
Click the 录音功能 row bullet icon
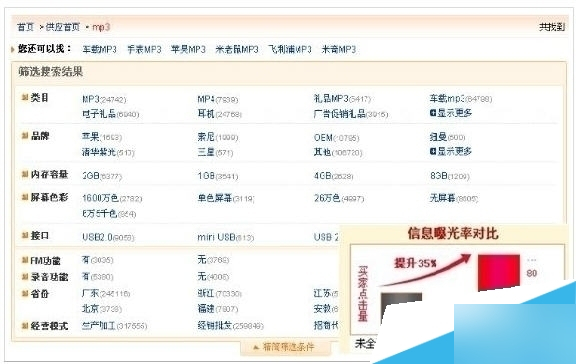[25, 277]
